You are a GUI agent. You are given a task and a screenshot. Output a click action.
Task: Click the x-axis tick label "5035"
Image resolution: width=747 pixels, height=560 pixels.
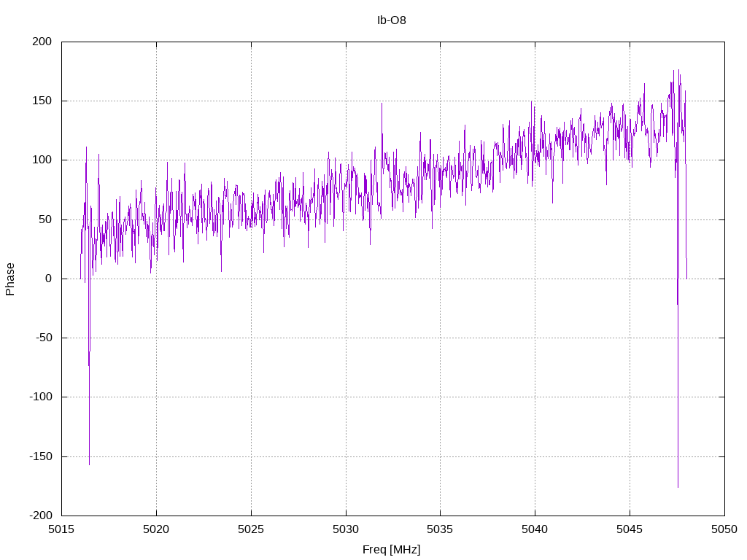440,529
